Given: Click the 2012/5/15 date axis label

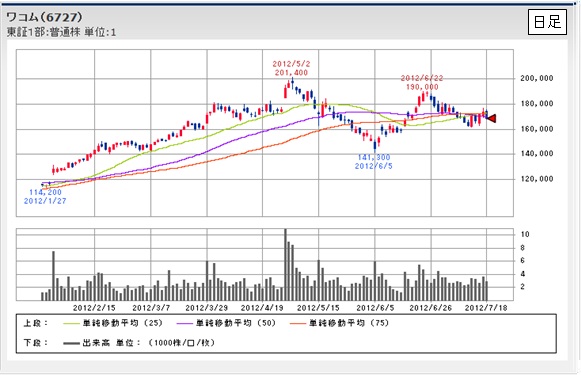Looking at the screenshot, I should [318, 308].
